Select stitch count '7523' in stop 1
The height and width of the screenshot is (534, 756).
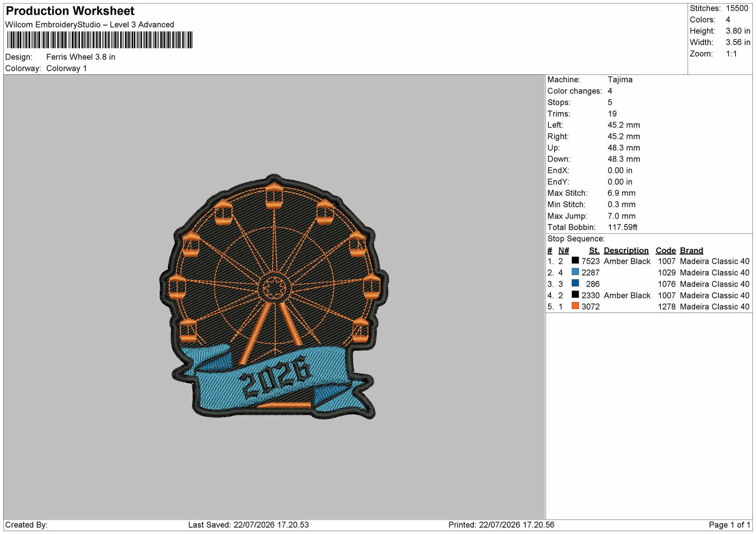tap(591, 262)
